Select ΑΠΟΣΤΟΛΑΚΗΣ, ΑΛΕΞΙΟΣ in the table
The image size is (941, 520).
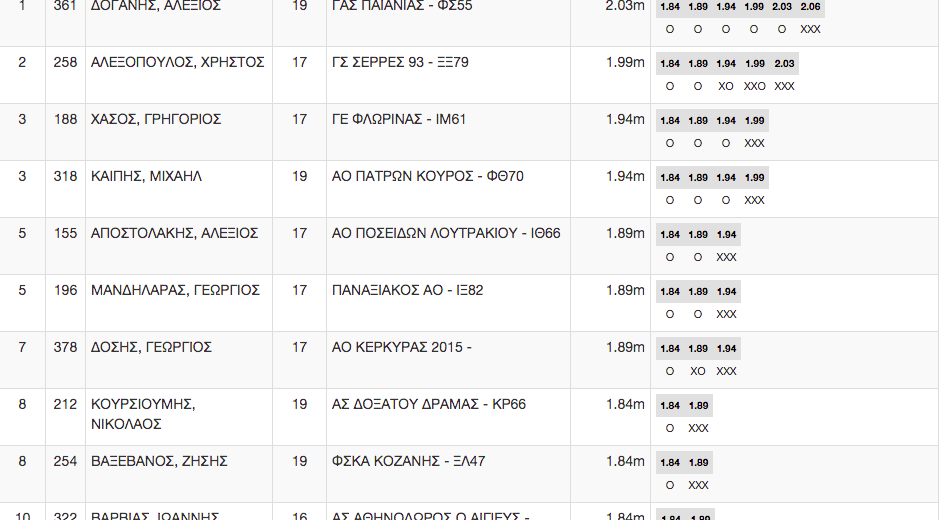click(x=175, y=234)
